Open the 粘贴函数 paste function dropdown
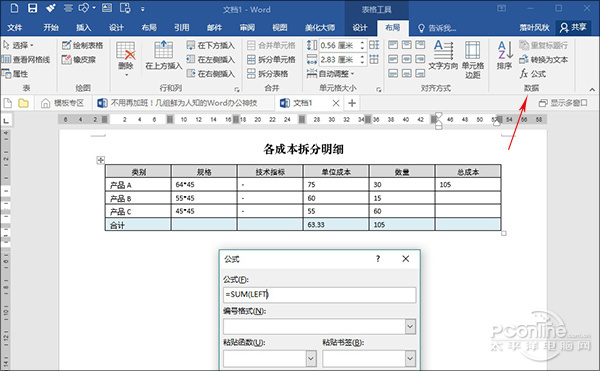 coord(311,358)
